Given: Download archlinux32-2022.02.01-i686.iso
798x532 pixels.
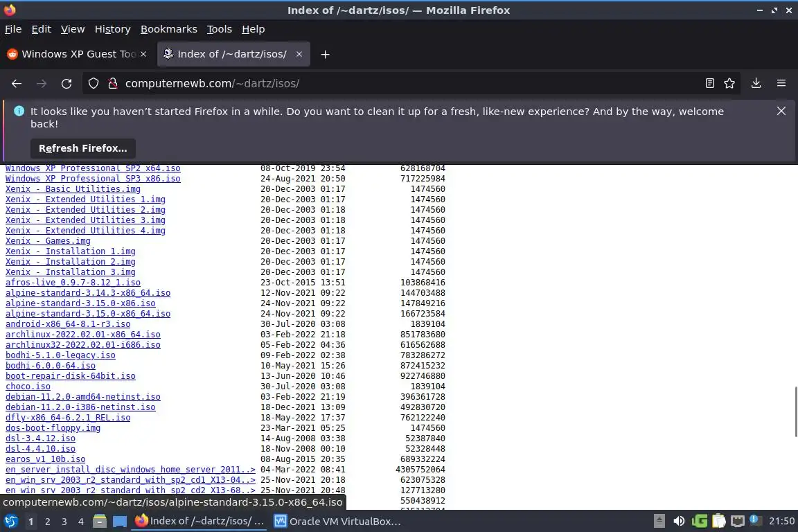Looking at the screenshot, I should pyautogui.click(x=83, y=345).
